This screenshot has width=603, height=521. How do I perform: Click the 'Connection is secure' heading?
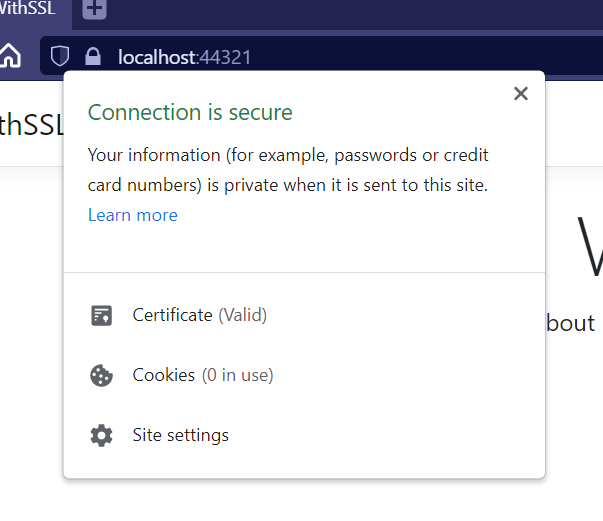point(190,113)
